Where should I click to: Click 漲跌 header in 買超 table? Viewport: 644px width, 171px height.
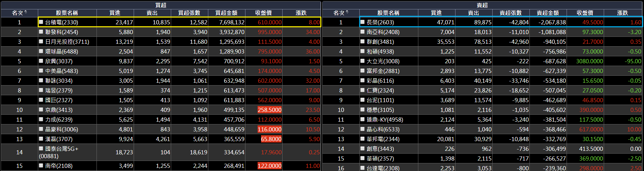[301, 13]
